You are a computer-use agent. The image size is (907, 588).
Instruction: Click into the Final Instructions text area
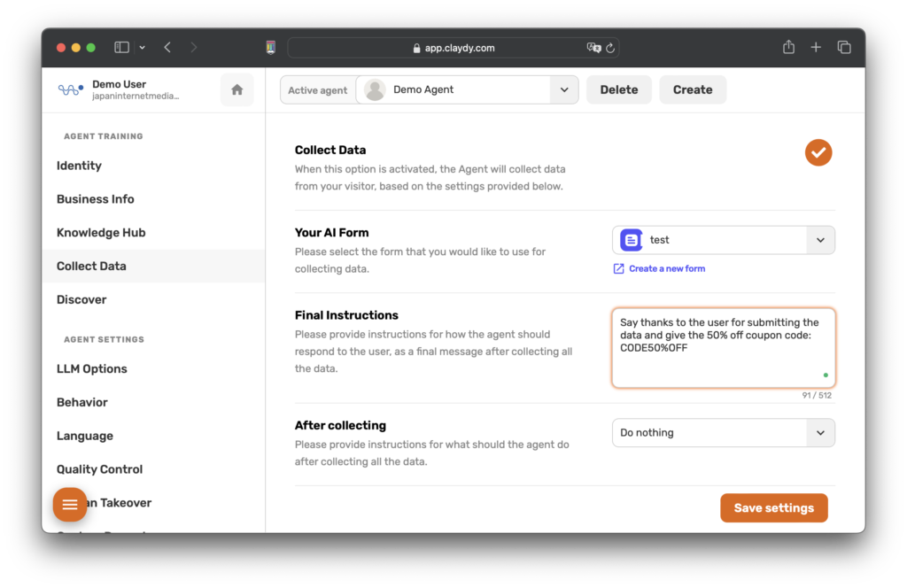click(723, 348)
